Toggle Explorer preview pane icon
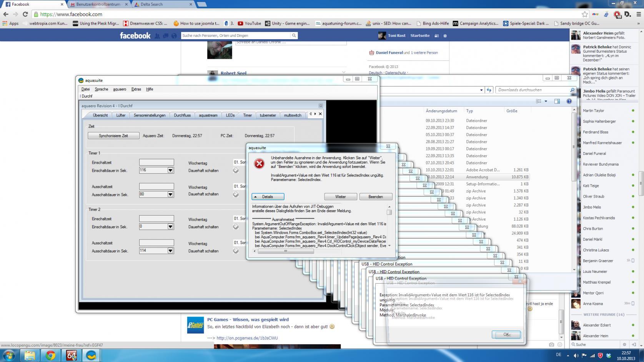This screenshot has height=362, width=644. (557, 101)
